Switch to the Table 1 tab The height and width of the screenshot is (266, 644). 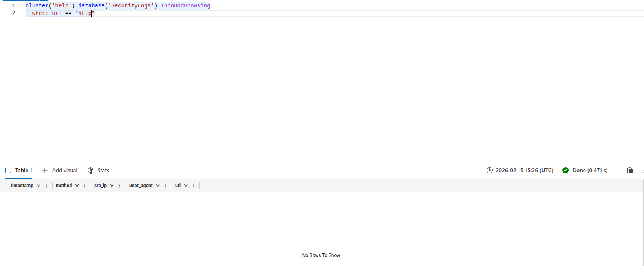(x=19, y=170)
